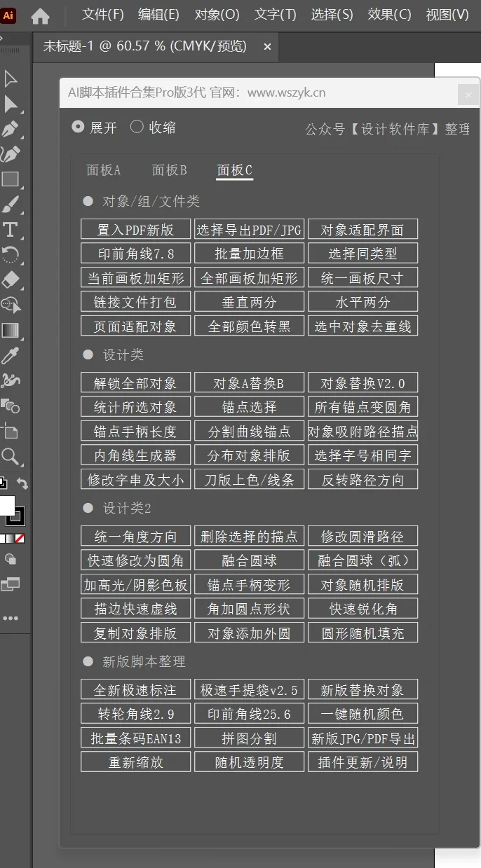The image size is (481, 868).
Task: Select the Curvature tool
Action: (x=11, y=154)
